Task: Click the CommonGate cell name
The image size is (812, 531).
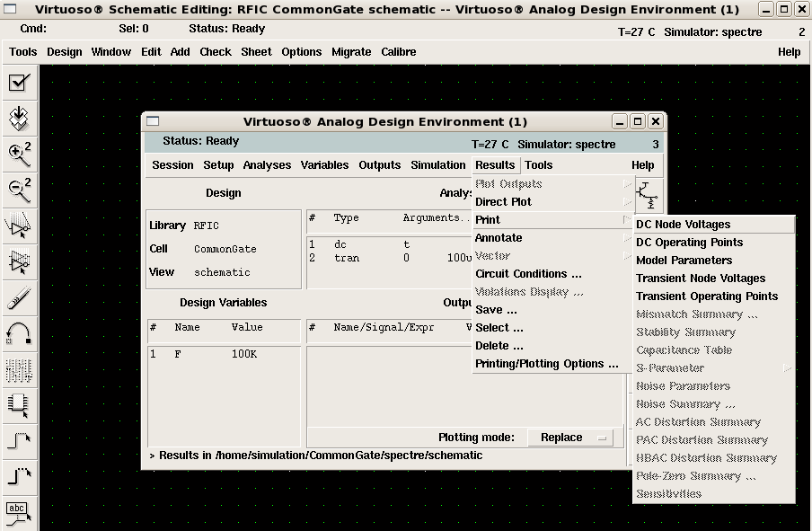Action: tap(225, 249)
